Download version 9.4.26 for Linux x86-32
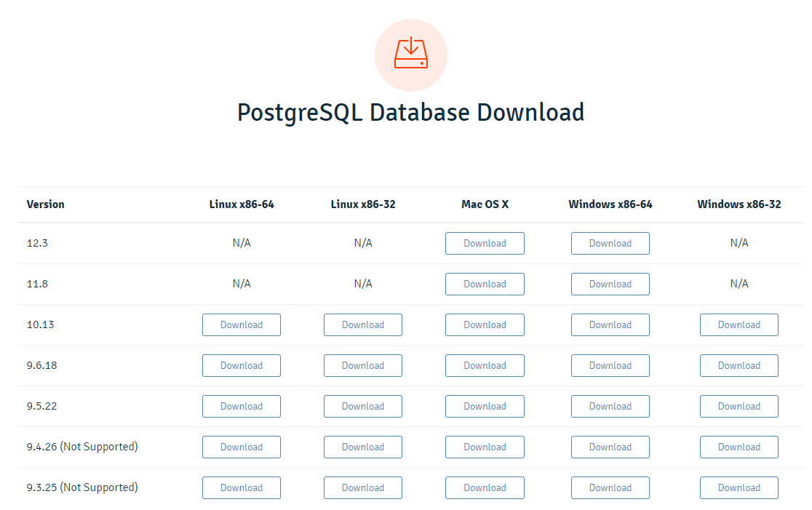Image resolution: width=812 pixels, height=510 pixels. tap(363, 447)
